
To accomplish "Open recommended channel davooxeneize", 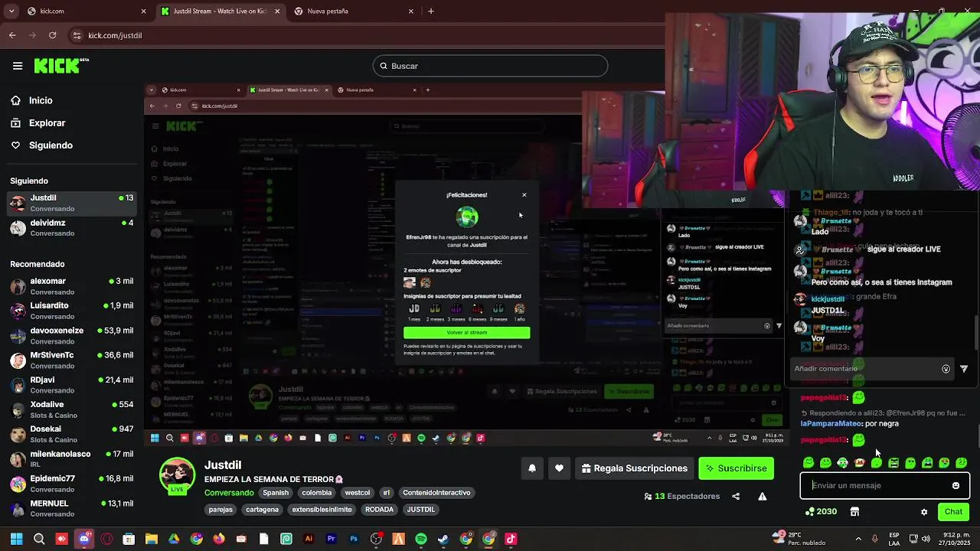I will click(72, 335).
